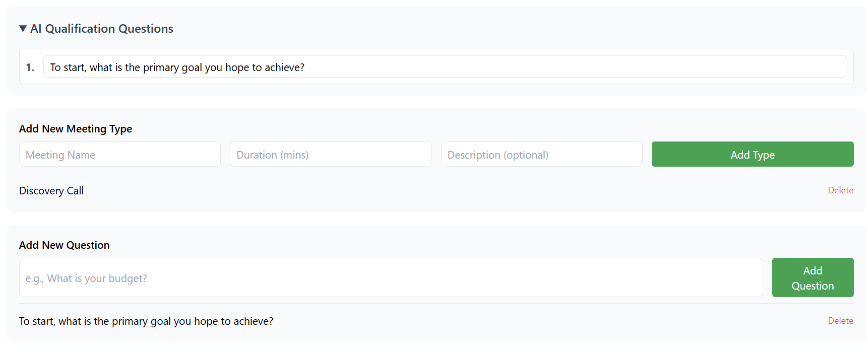The height and width of the screenshot is (355, 868).
Task: Click the divider line below the meeting type inputs
Action: tap(436, 173)
